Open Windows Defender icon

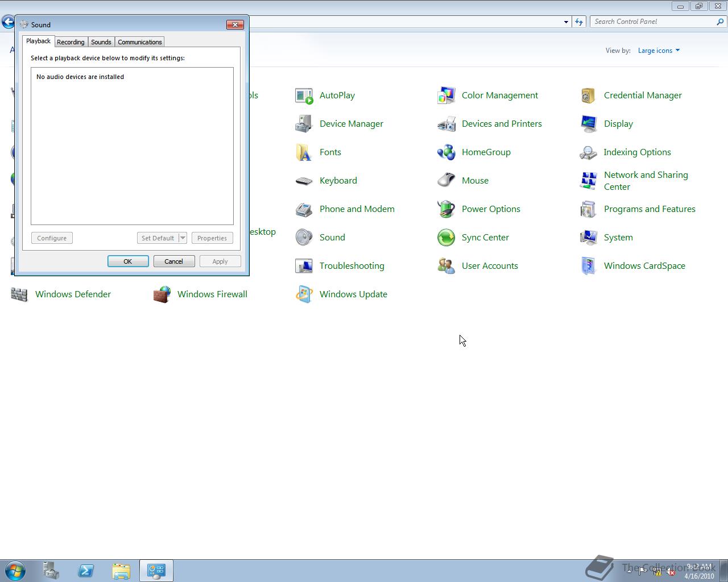(20, 294)
